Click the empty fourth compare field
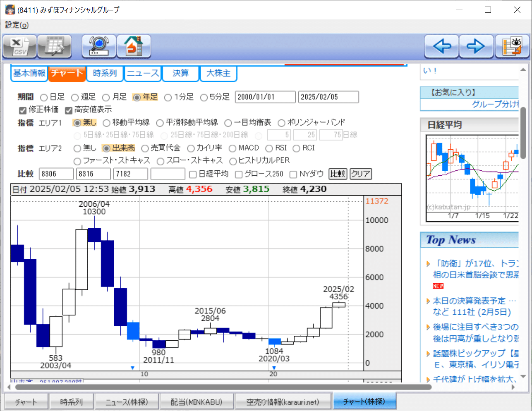This screenshot has height=411, width=532. (x=168, y=174)
